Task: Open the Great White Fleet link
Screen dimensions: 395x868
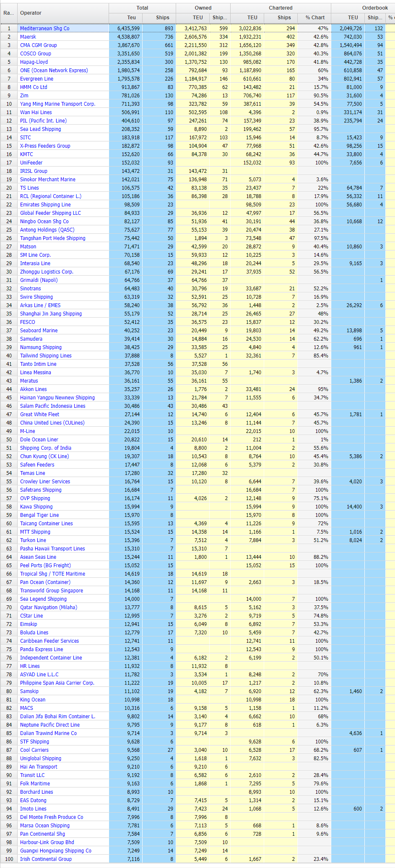Action: (x=40, y=414)
